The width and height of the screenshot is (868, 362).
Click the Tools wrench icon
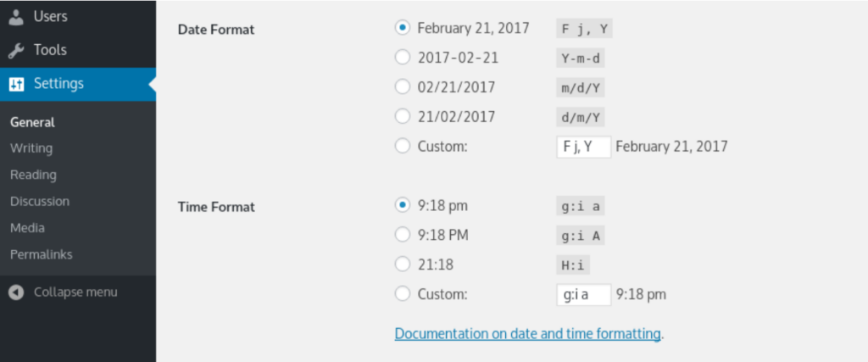16,50
